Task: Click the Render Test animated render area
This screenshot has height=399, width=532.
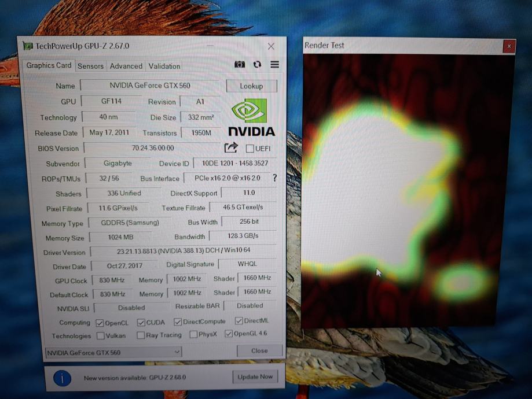Action: pos(408,190)
